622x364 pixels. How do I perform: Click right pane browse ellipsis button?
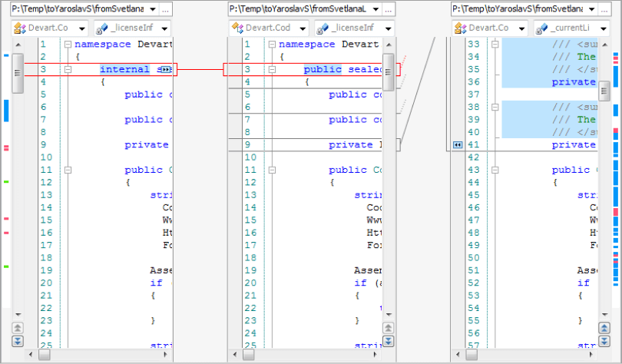604,9
